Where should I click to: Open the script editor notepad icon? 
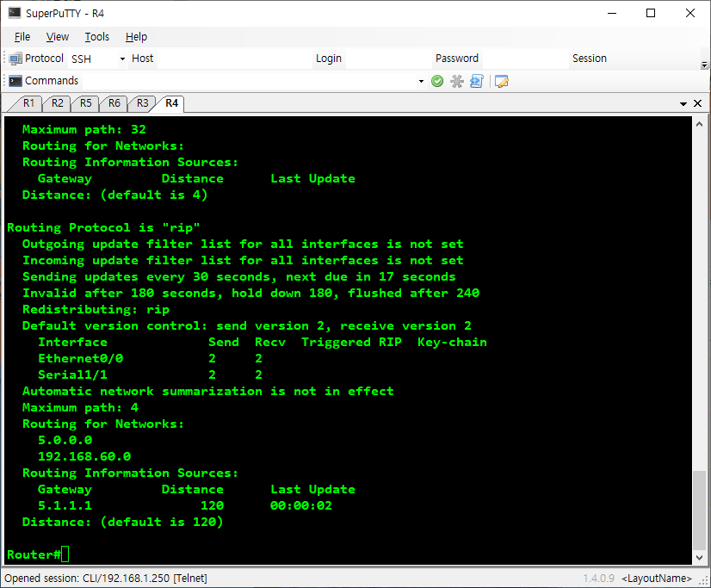coord(502,81)
